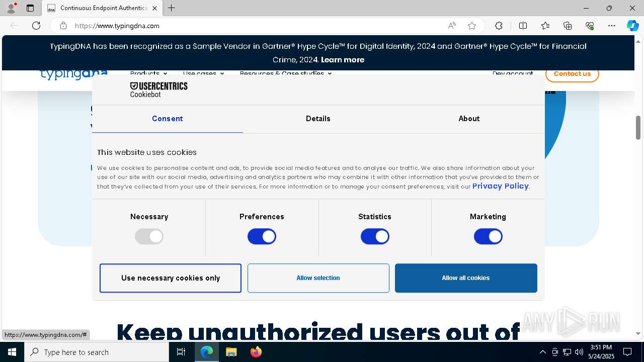Click the Edge icon on taskbar
This screenshot has width=644, height=362.
tap(207, 352)
